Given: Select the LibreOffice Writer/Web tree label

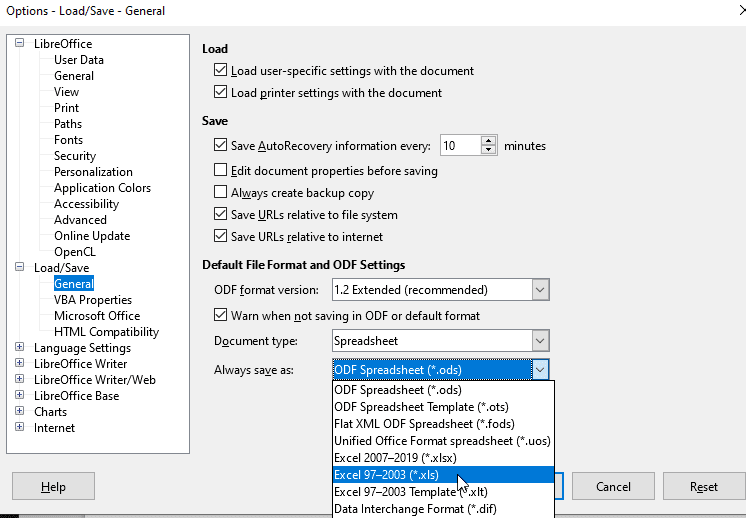Looking at the screenshot, I should [95, 380].
